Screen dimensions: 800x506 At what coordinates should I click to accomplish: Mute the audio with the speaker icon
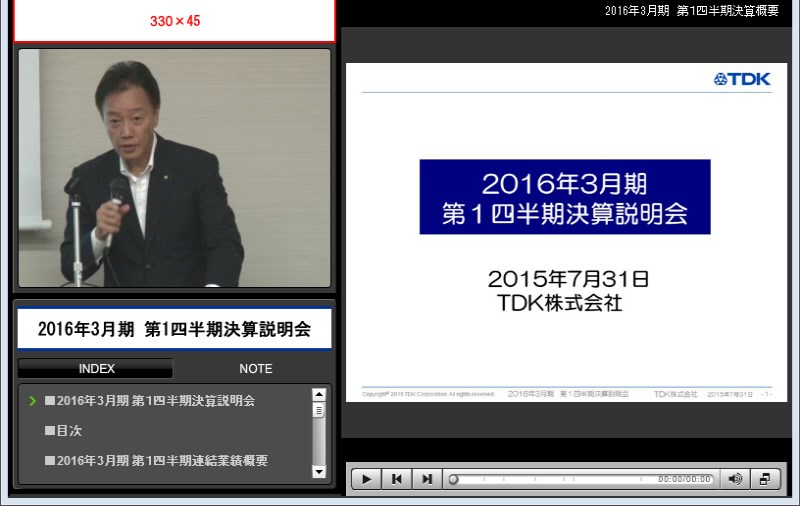point(735,479)
